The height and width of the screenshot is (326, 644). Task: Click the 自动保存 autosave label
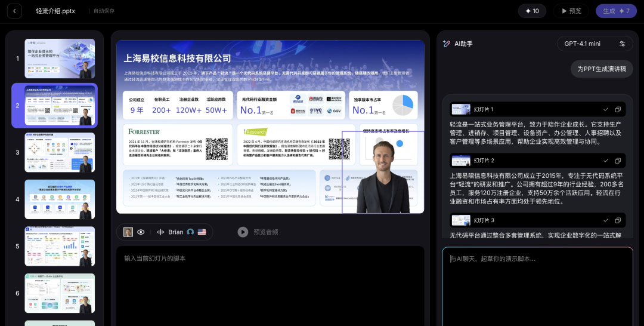pos(104,11)
